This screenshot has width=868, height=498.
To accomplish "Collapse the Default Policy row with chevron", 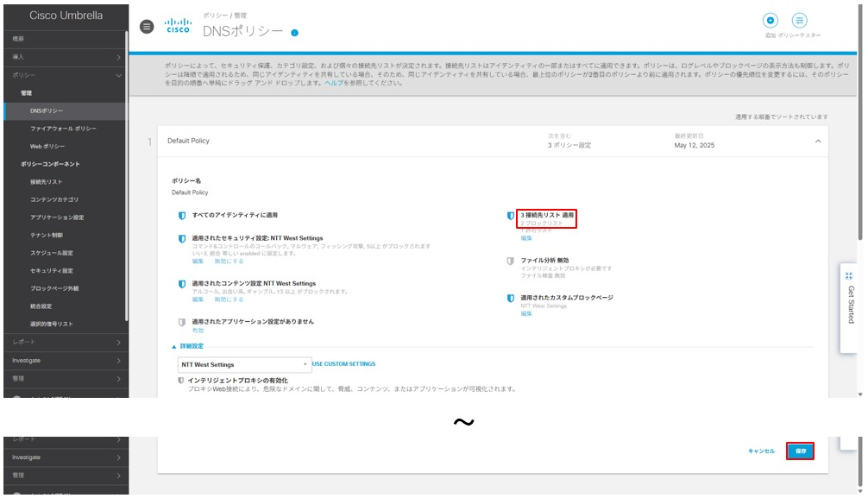I will [x=818, y=142].
